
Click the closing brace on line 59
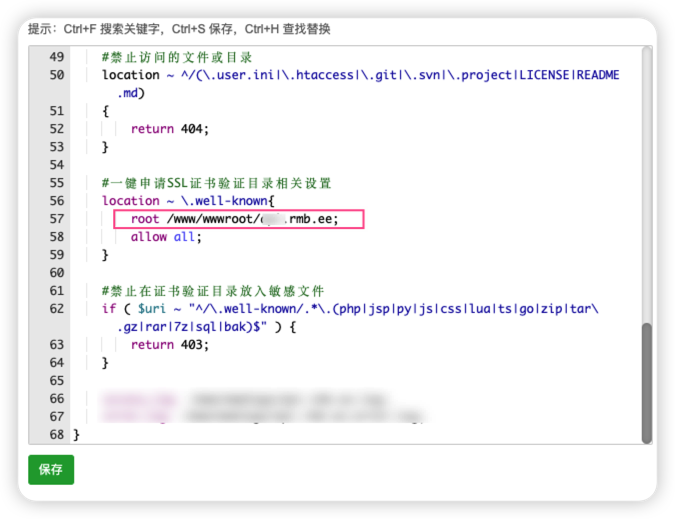[x=105, y=255]
